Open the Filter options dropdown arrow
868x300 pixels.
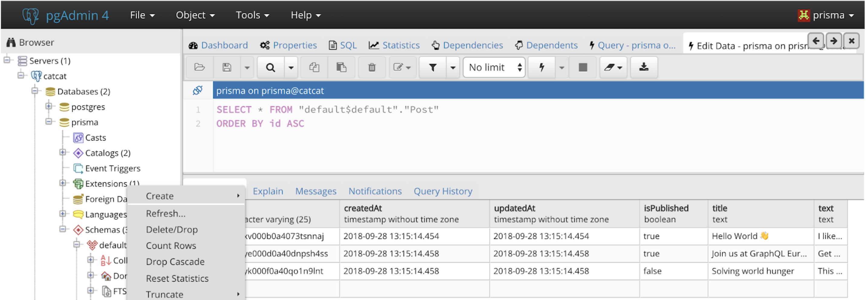coord(453,67)
